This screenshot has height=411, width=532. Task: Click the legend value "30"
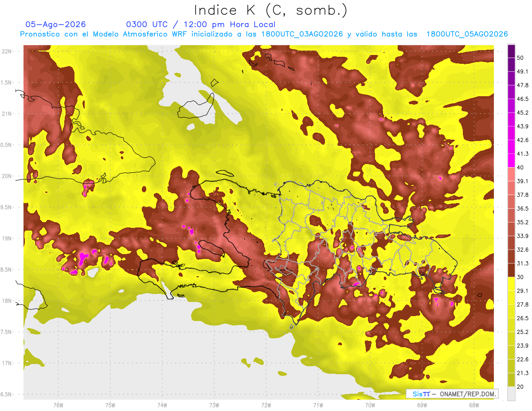520,277
